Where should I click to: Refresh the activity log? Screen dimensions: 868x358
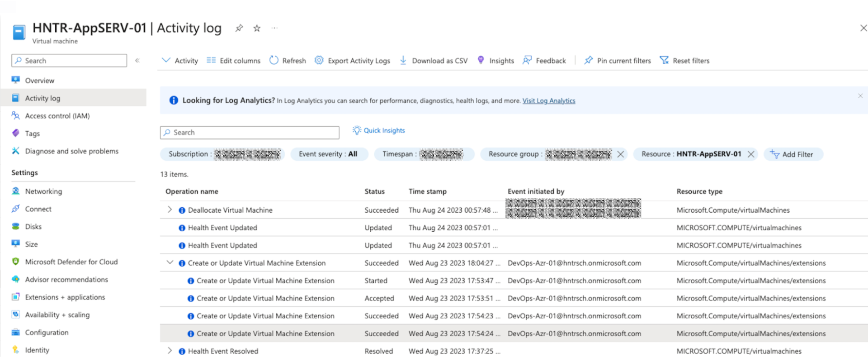(x=288, y=61)
